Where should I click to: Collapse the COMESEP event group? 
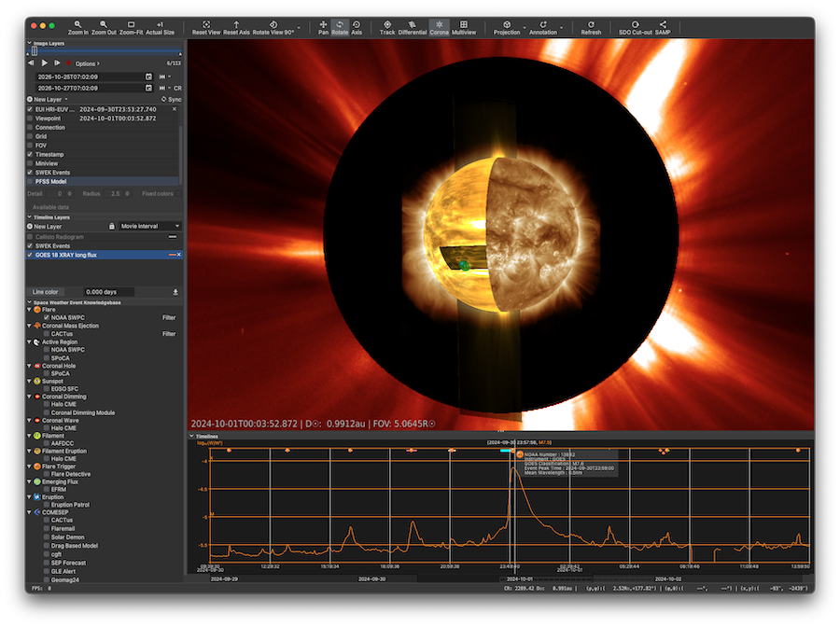(30, 512)
